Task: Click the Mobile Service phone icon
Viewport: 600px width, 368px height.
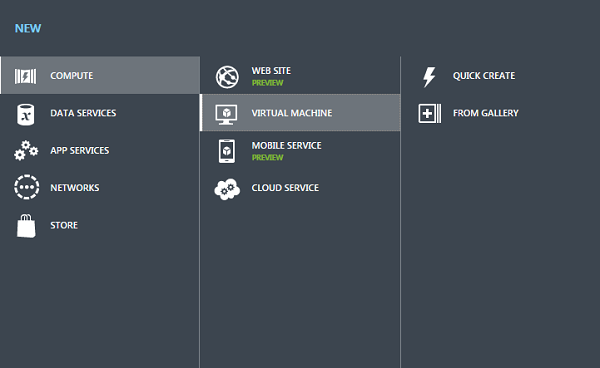Action: click(x=227, y=151)
